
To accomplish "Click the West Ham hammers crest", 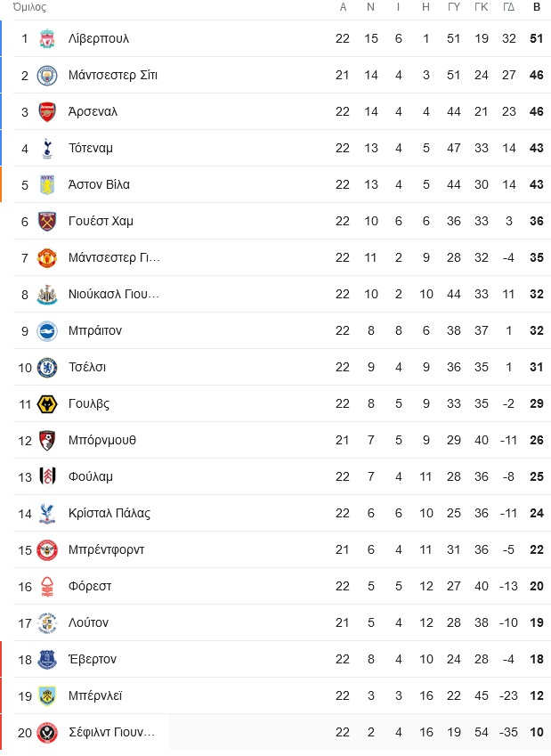I will 47,222.
